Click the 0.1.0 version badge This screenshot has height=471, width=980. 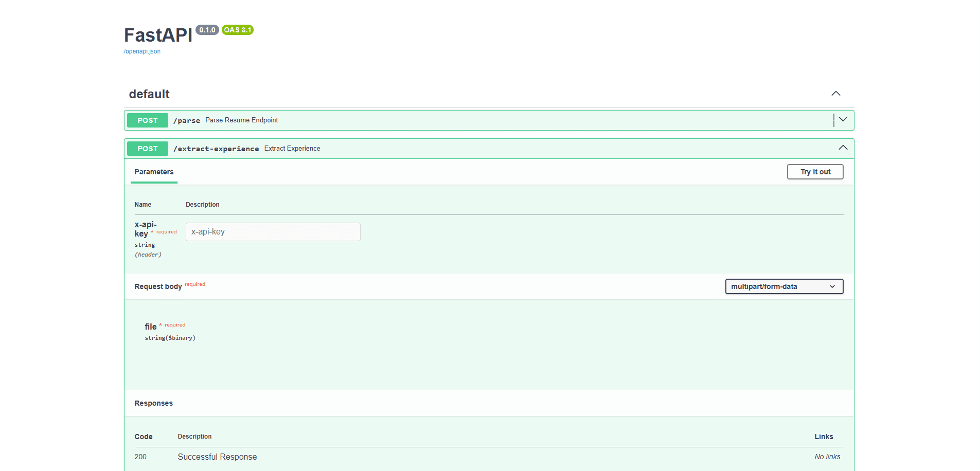tap(207, 30)
